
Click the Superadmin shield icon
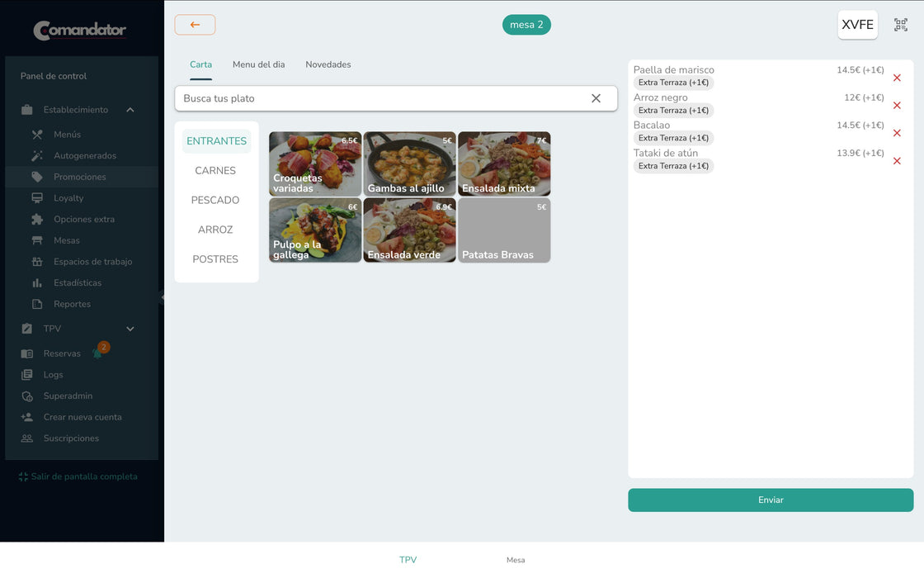pos(27,396)
